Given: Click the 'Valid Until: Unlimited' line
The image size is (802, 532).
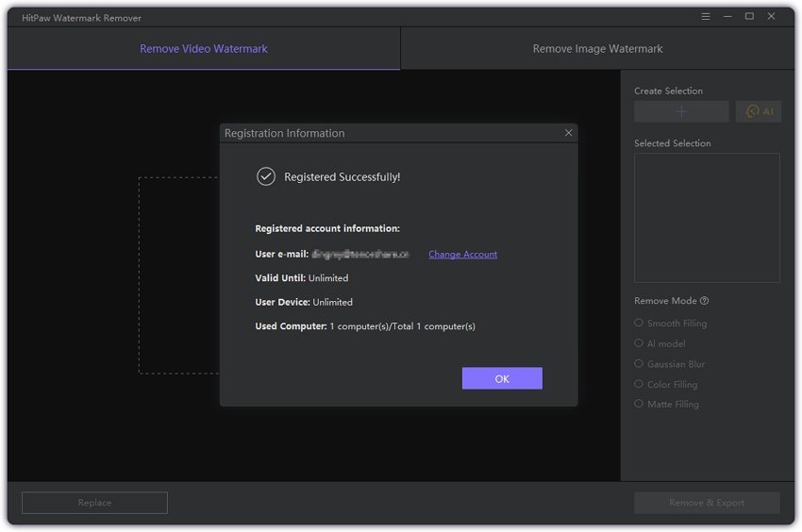Looking at the screenshot, I should 302,277.
